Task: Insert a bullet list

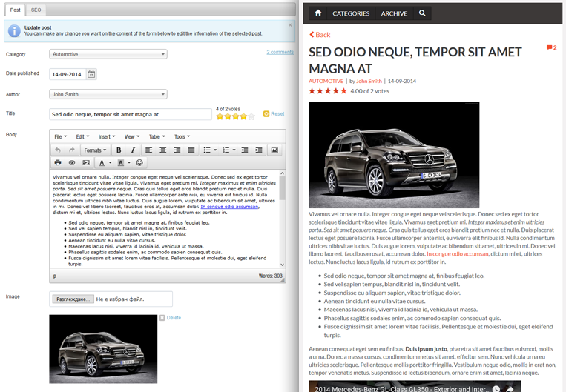Action: pyautogui.click(x=207, y=150)
